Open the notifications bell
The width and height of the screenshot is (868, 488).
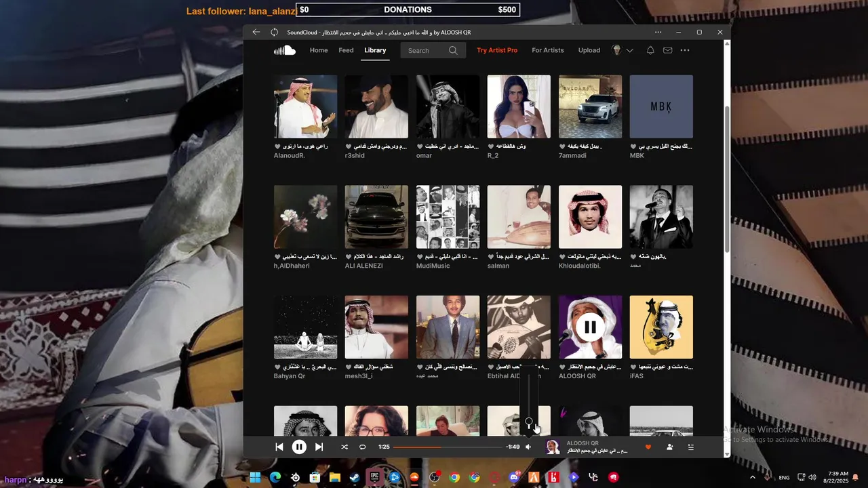[650, 50]
